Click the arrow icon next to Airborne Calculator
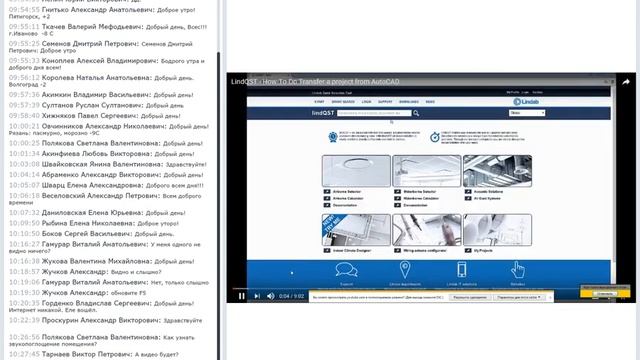640x360 pixels. click(327, 198)
